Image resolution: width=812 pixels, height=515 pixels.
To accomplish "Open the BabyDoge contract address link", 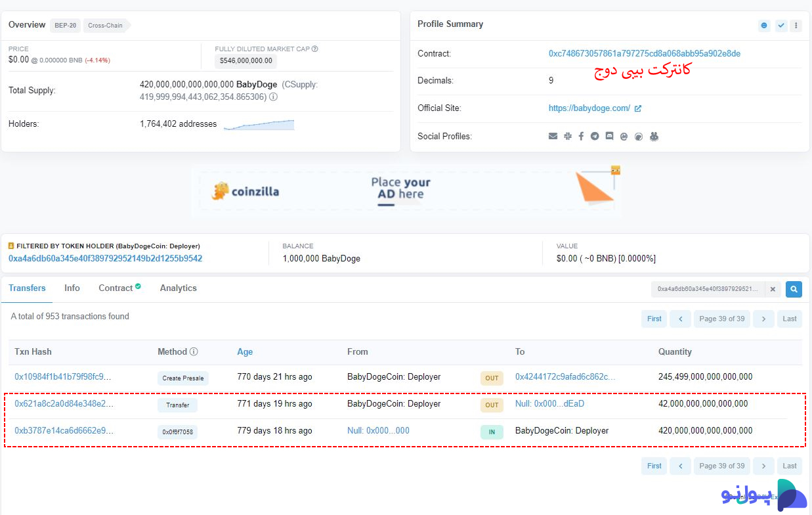I will coord(645,54).
